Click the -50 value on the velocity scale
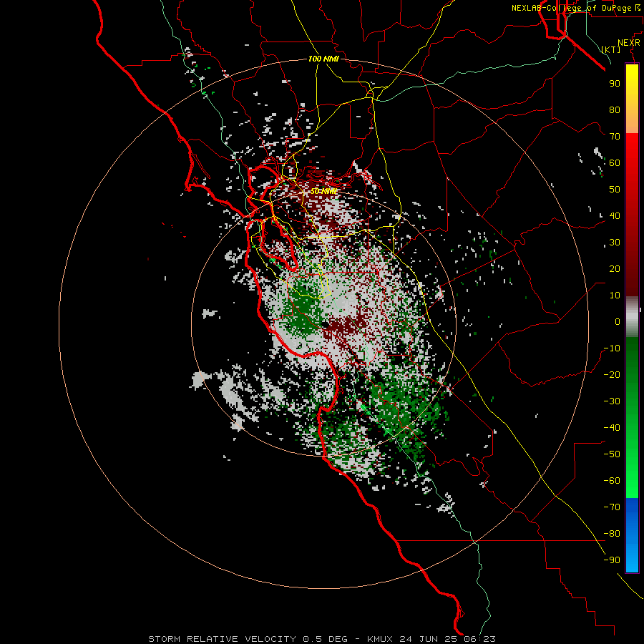644x644 pixels. (612, 454)
